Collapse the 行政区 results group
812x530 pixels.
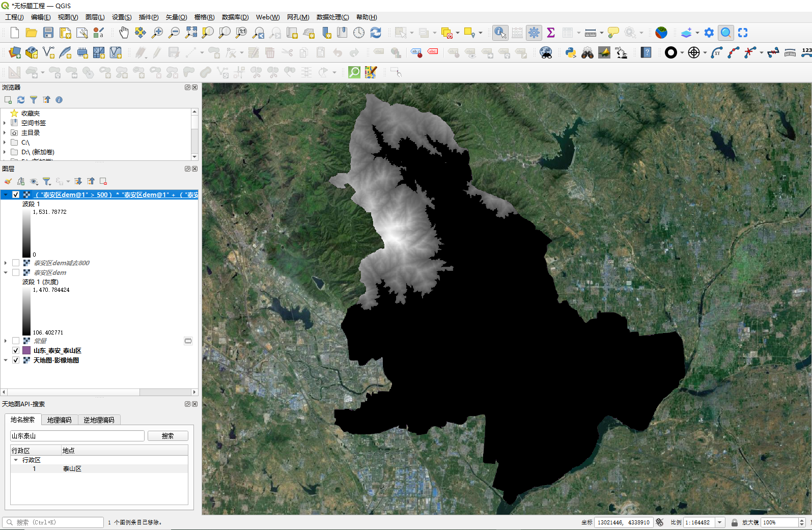coord(16,460)
